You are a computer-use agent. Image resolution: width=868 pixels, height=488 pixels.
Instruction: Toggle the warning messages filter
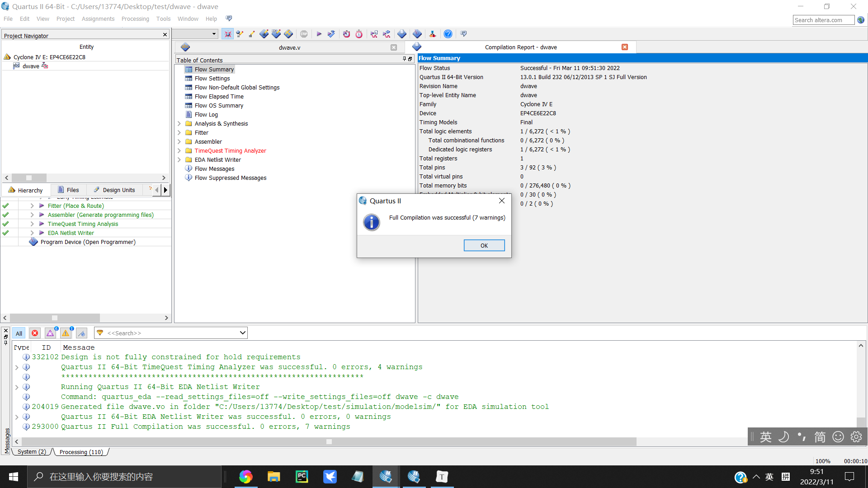[x=66, y=333]
